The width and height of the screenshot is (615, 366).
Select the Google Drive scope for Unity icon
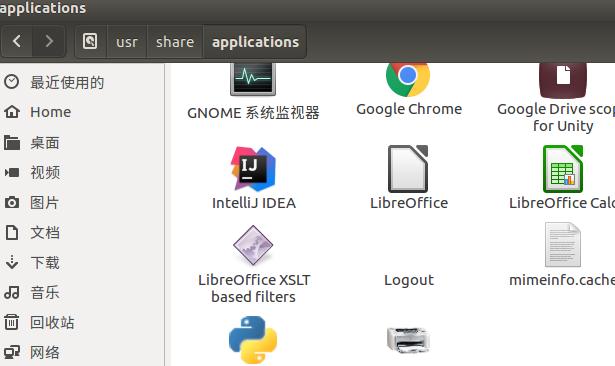point(563,80)
